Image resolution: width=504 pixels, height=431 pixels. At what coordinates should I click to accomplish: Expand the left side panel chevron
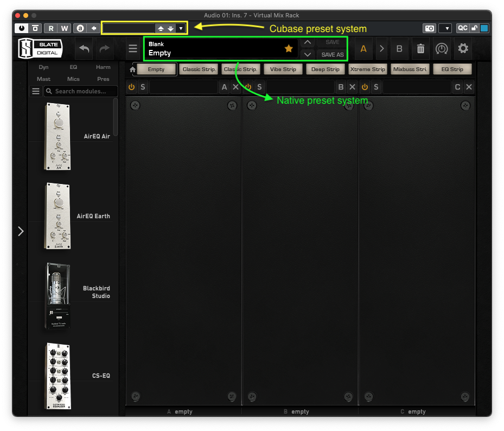21,231
